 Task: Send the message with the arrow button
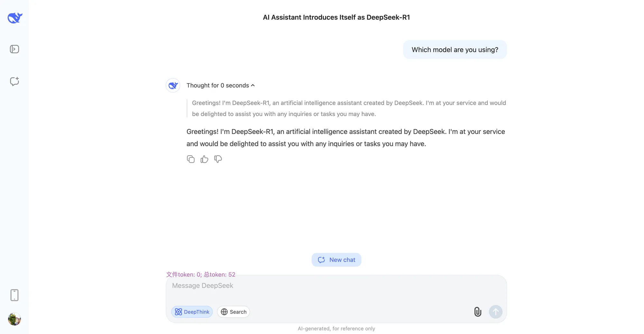496,312
